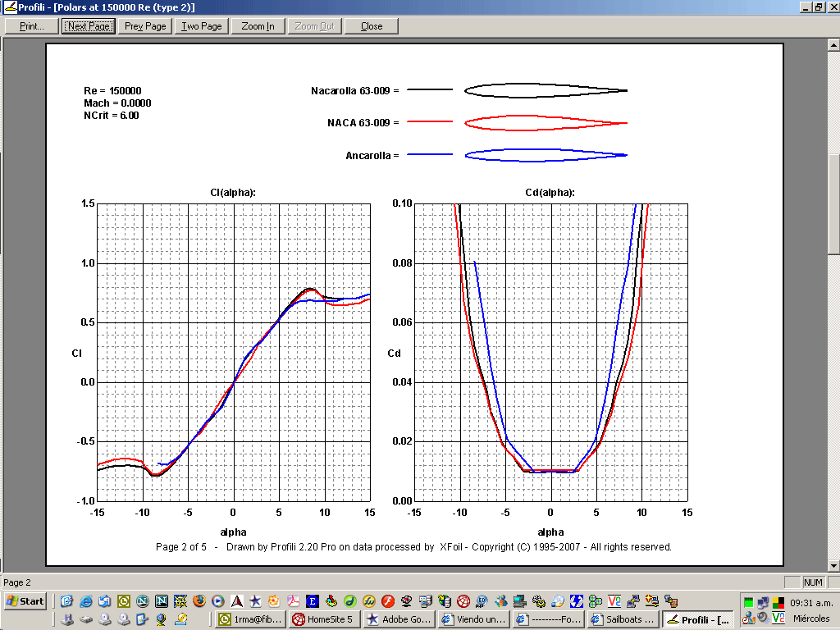
Task: Go to the Next Page of polars
Action: [89, 26]
